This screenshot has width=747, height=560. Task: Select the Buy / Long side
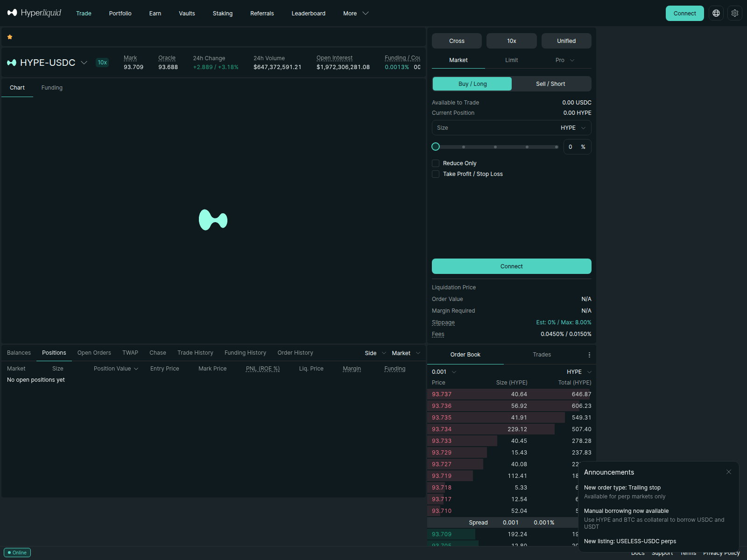[472, 84]
